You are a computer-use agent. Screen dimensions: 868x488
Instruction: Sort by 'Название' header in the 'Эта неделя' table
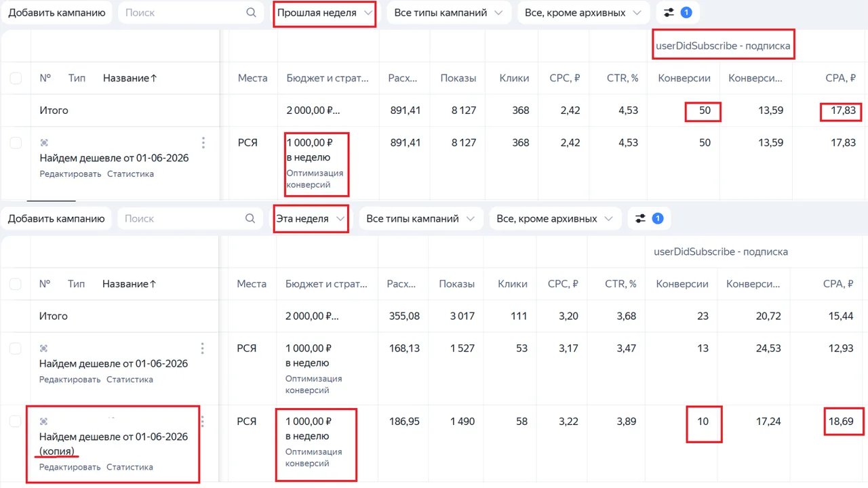click(x=130, y=284)
